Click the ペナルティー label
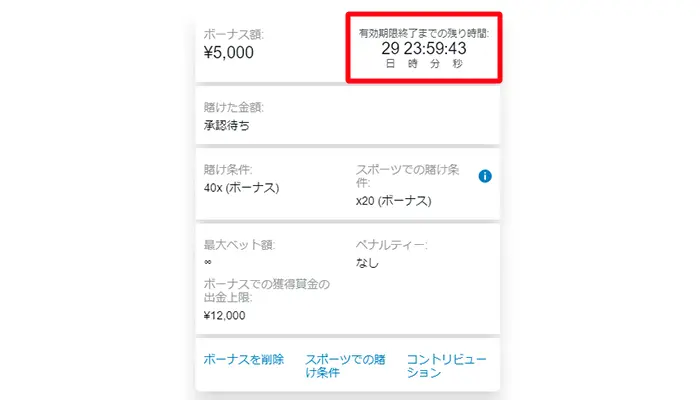The width and height of the screenshot is (700, 400). 392,245
